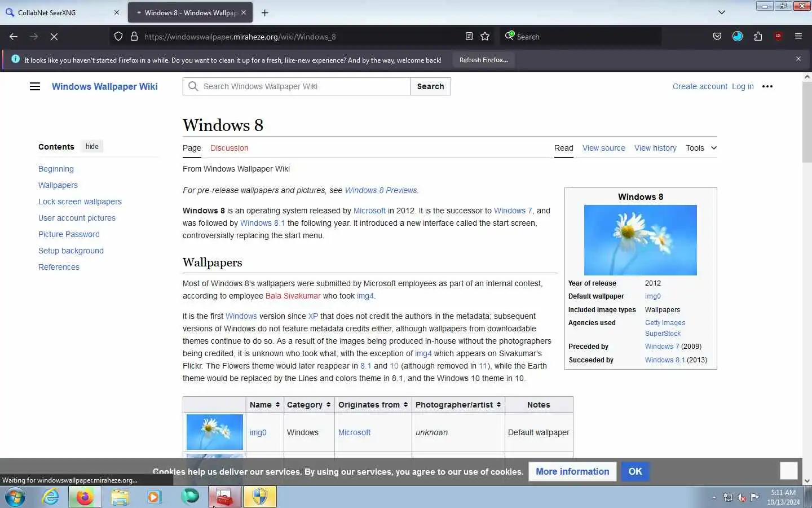Open the wiki sidebar hamburger menu

(35, 86)
